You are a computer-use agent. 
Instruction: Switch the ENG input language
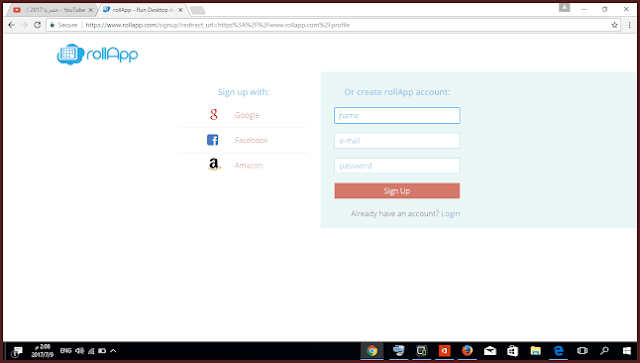click(x=66, y=351)
